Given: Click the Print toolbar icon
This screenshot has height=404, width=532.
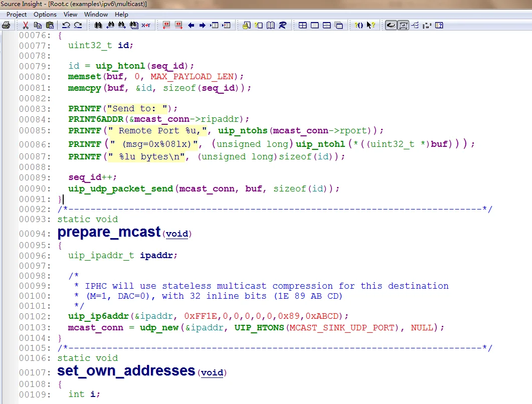Looking at the screenshot, I should (x=6, y=25).
